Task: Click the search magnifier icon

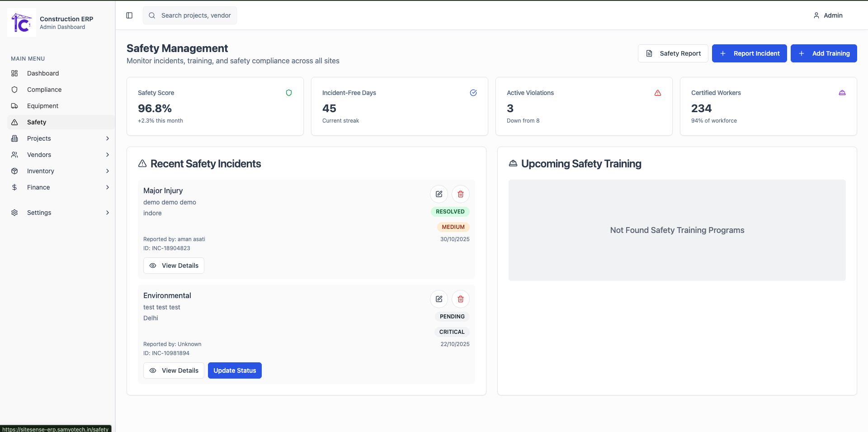Action: pos(152,15)
